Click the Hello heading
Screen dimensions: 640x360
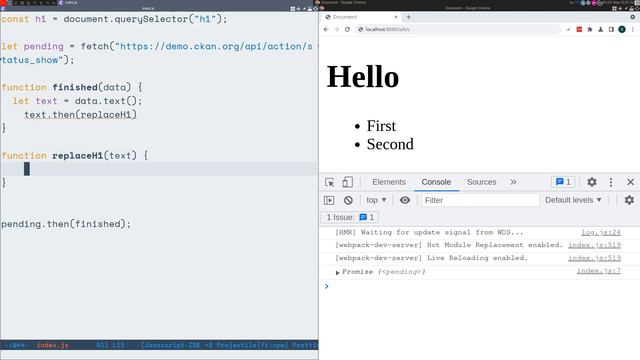pos(363,77)
